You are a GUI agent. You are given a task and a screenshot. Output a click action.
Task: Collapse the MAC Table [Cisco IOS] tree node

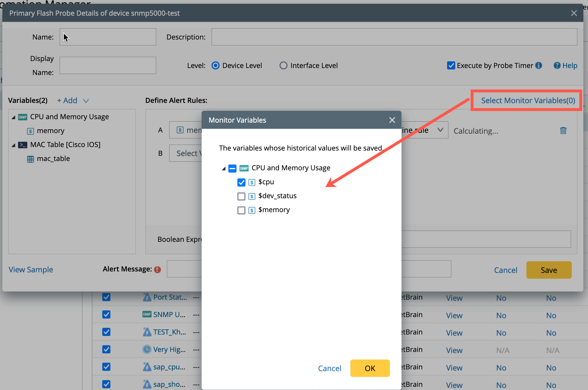13,145
